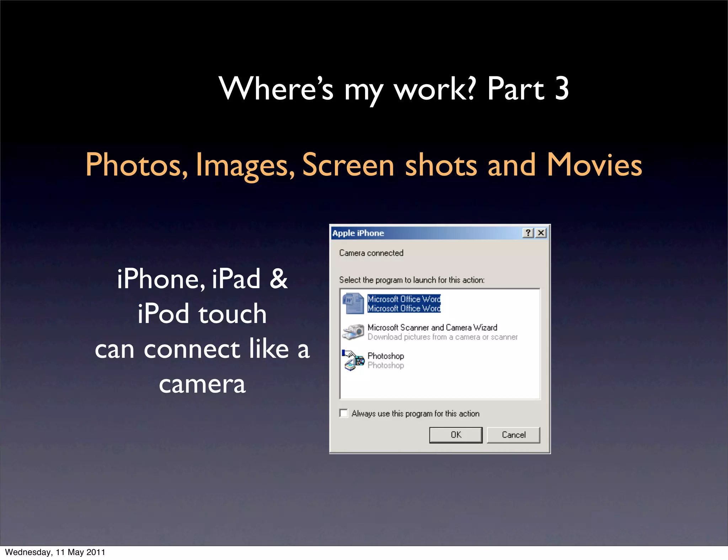
Task: Enable Always use this program checkbox
Action: pyautogui.click(x=344, y=413)
